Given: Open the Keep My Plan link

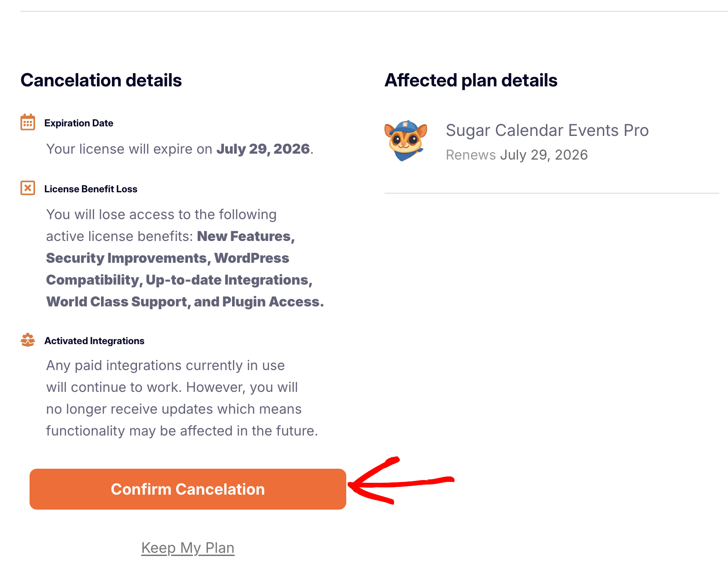Looking at the screenshot, I should click(187, 548).
